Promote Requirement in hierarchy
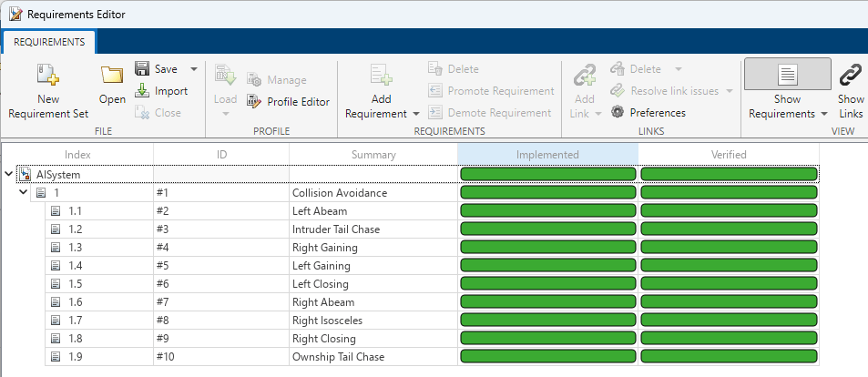868x377 pixels. [x=492, y=91]
